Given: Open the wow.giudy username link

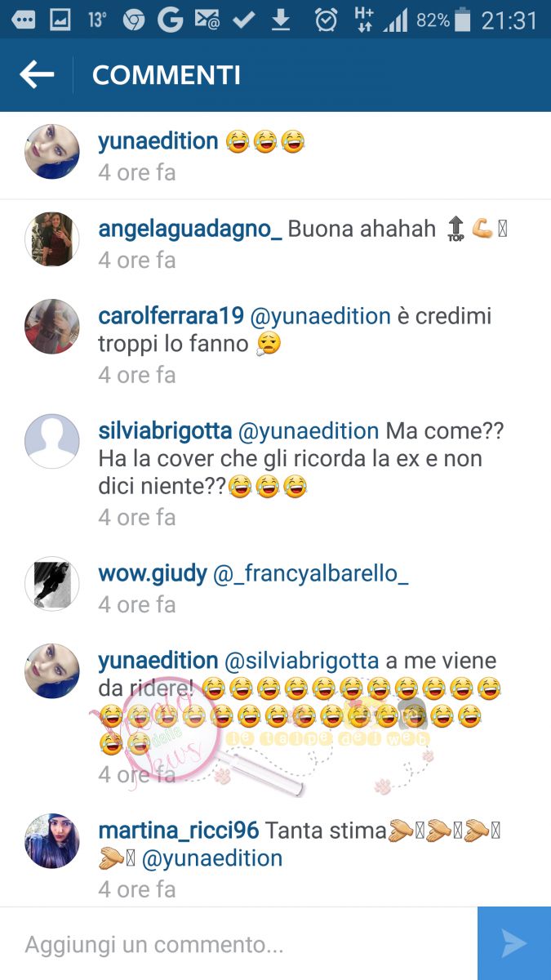Looking at the screenshot, I should pyautogui.click(x=153, y=574).
